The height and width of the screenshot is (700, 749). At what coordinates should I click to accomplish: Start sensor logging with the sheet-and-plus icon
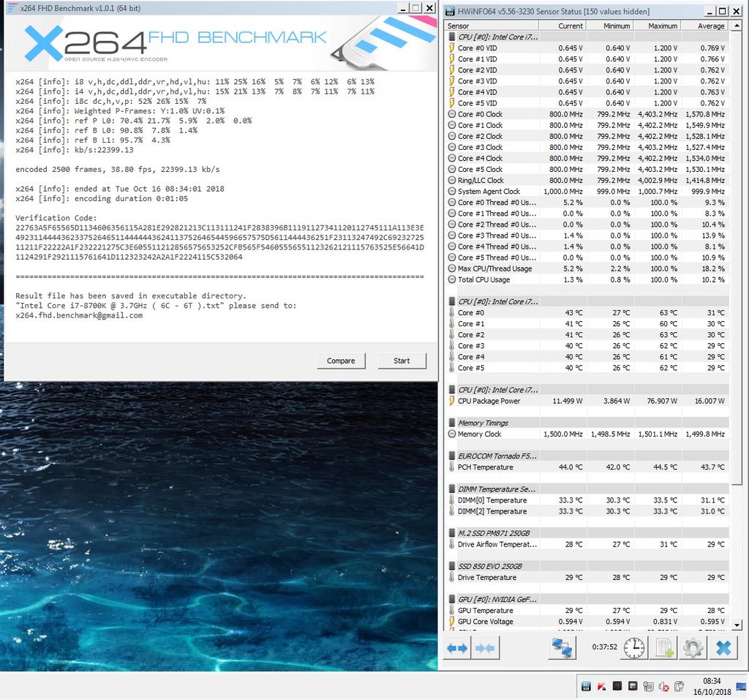(663, 648)
